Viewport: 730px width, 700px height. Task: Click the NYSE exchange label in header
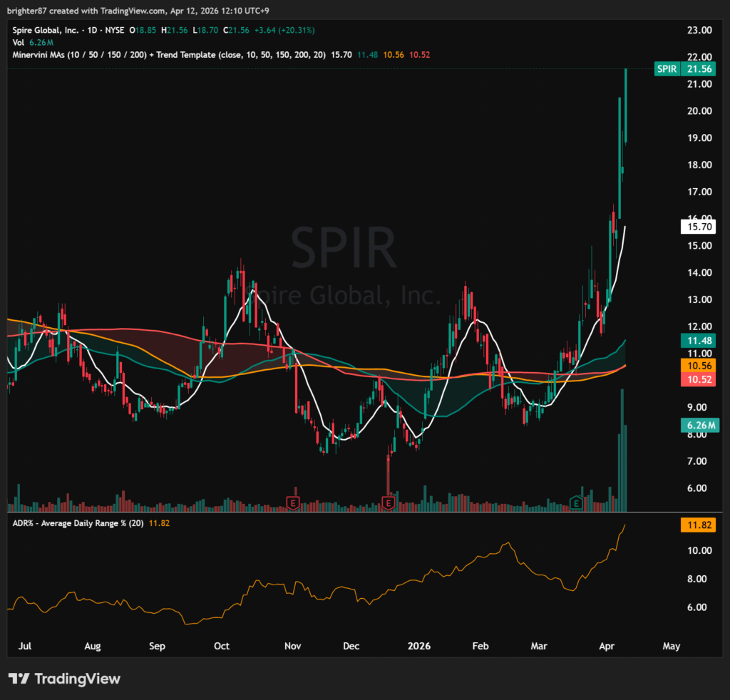coord(115,31)
